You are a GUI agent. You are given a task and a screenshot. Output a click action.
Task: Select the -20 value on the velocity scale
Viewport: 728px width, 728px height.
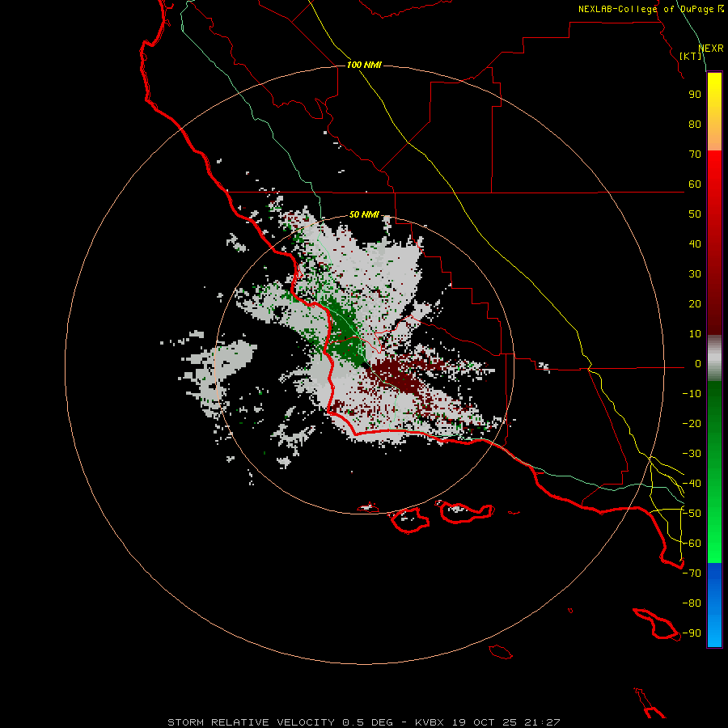pos(692,423)
